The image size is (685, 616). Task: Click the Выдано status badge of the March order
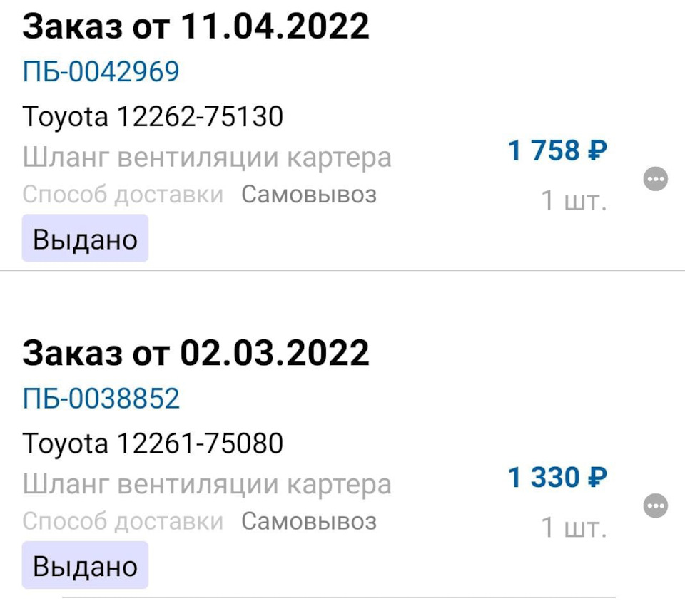click(x=84, y=565)
